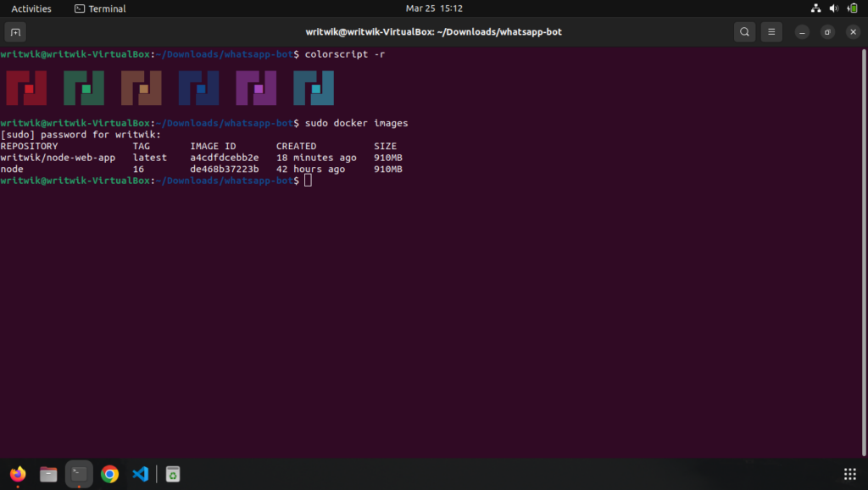Viewport: 868px width, 490px height.
Task: Click the blinking terminal input cursor
Action: (307, 180)
